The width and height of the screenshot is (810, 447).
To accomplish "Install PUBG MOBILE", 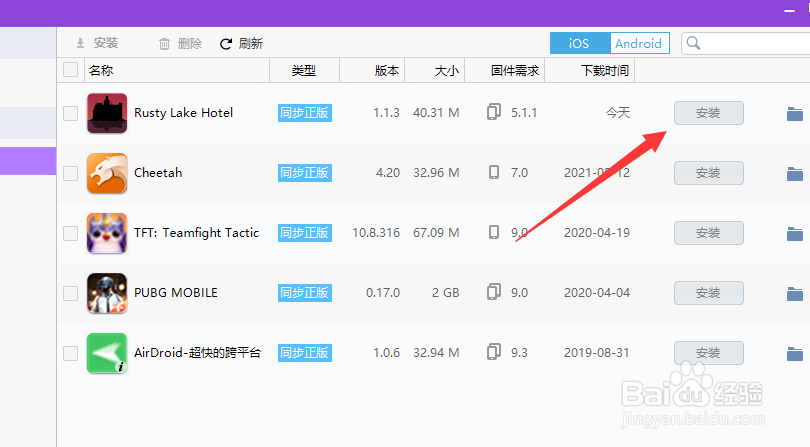I will (709, 292).
